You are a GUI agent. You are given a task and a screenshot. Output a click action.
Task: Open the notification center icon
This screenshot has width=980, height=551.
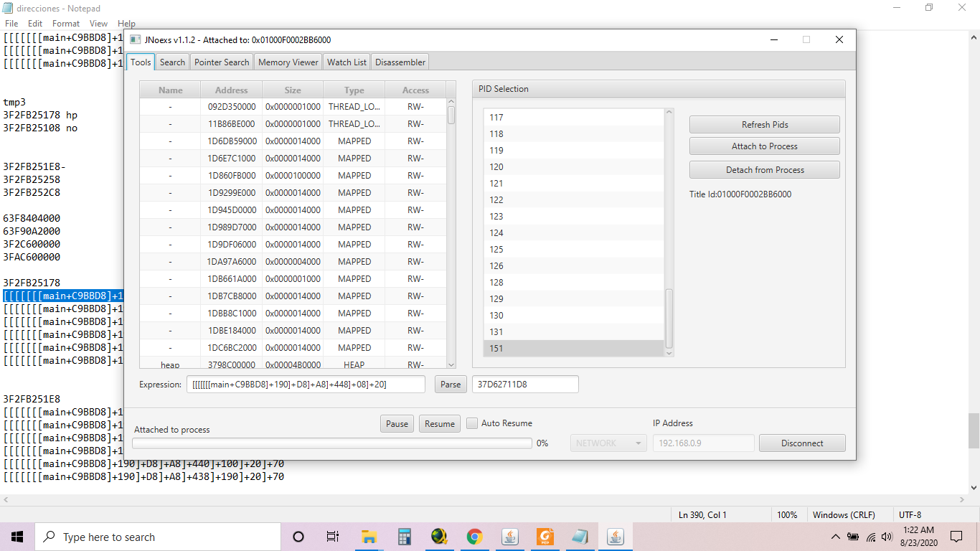(x=956, y=537)
